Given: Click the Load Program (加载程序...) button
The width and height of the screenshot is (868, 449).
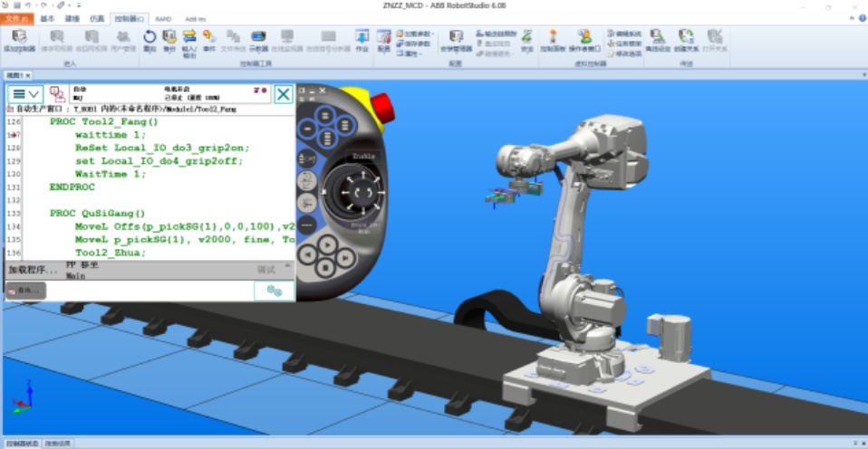Looking at the screenshot, I should pyautogui.click(x=33, y=270).
